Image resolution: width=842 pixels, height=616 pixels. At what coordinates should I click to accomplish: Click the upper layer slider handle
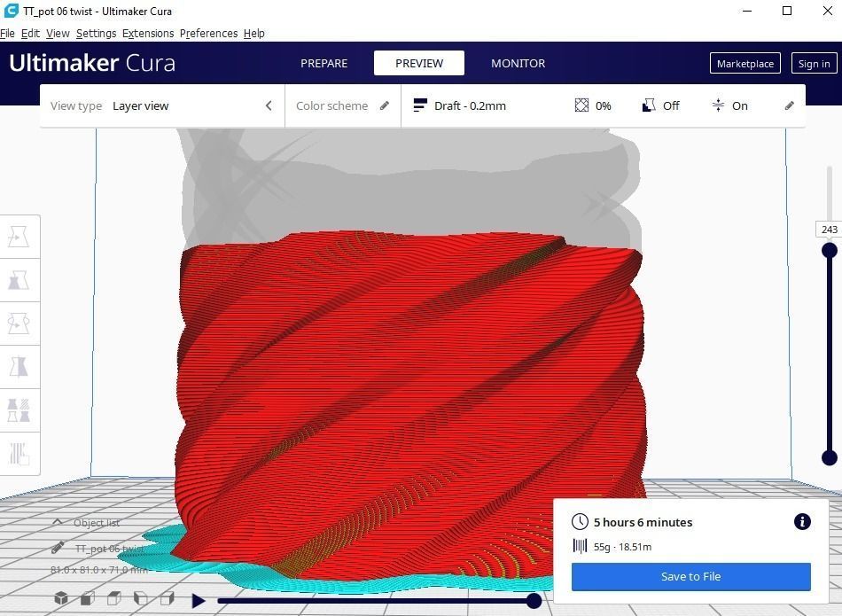[x=830, y=250]
